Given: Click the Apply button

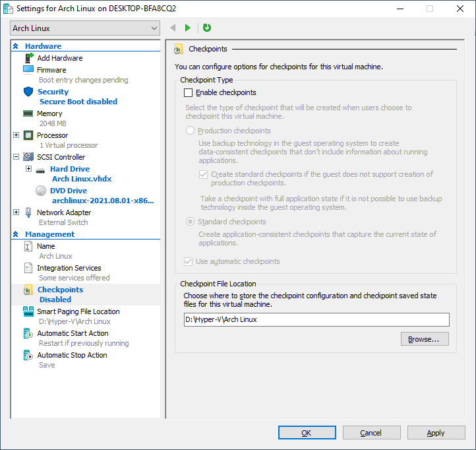Looking at the screenshot, I should tap(435, 433).
